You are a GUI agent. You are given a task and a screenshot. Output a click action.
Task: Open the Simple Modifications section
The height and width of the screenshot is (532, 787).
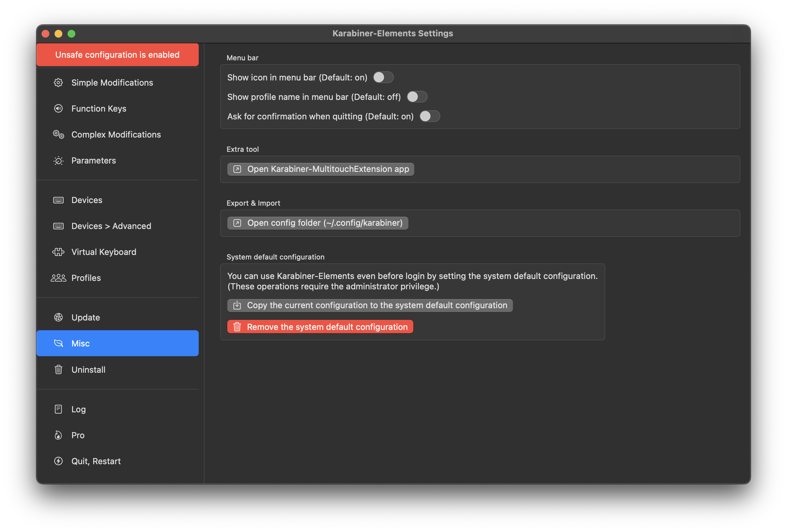(x=118, y=83)
